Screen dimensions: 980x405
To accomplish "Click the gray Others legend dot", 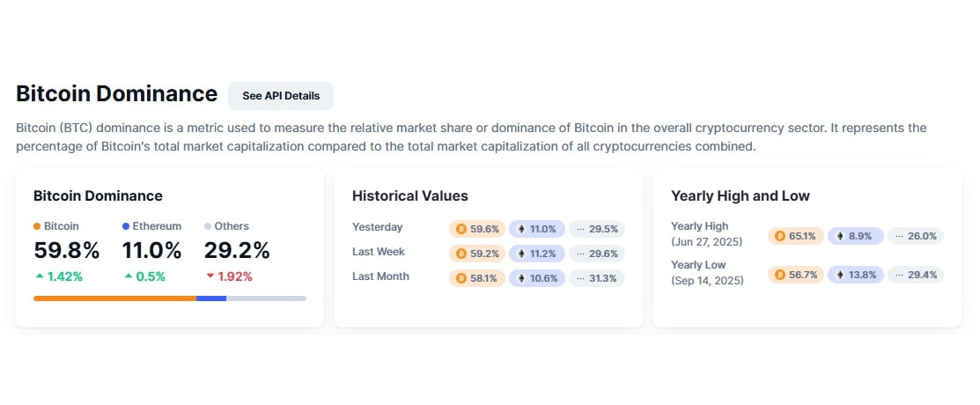I will point(208,226).
